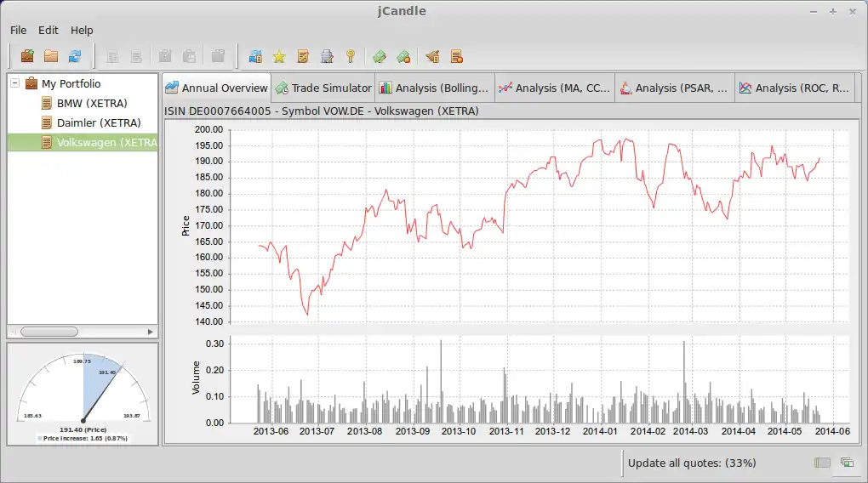Click the portfolio tree horizontal scrollbar thumb
Screen dimensions: 868x483
[x=49, y=332]
